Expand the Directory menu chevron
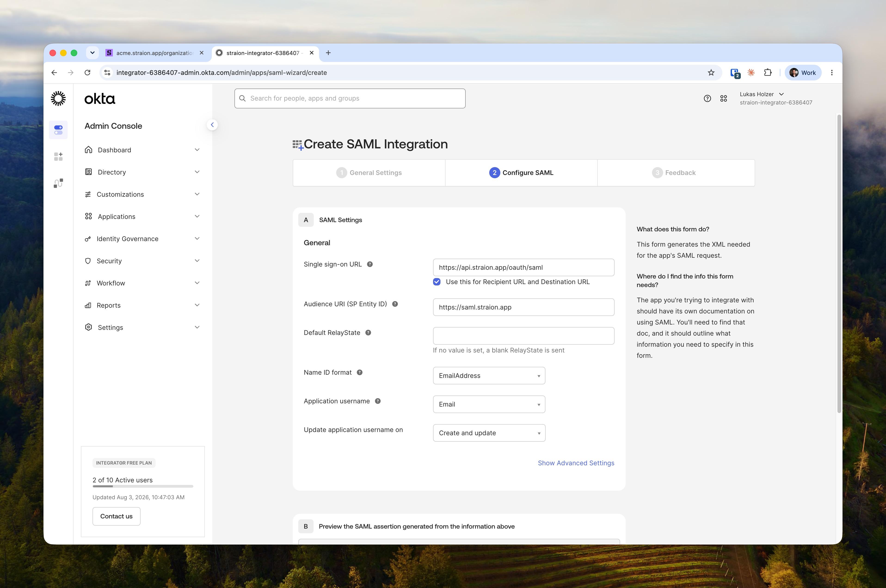 pos(197,172)
